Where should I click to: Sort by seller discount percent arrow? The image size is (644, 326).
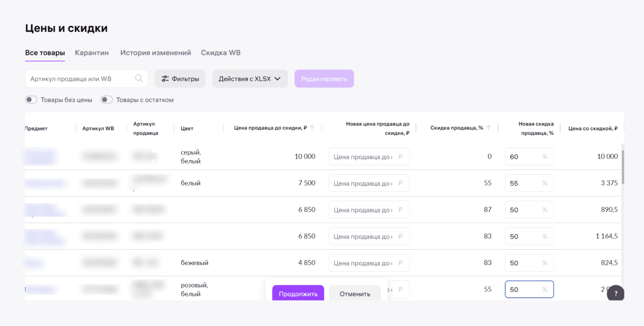(x=488, y=128)
